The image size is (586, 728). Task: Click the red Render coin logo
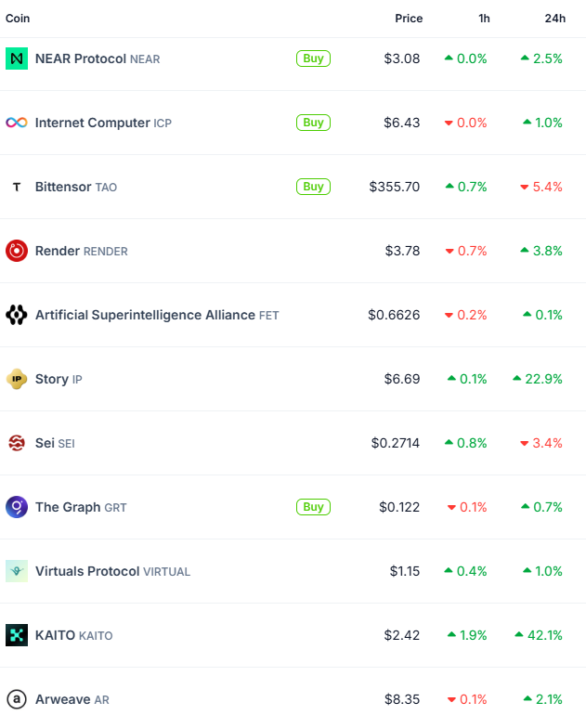(x=17, y=251)
